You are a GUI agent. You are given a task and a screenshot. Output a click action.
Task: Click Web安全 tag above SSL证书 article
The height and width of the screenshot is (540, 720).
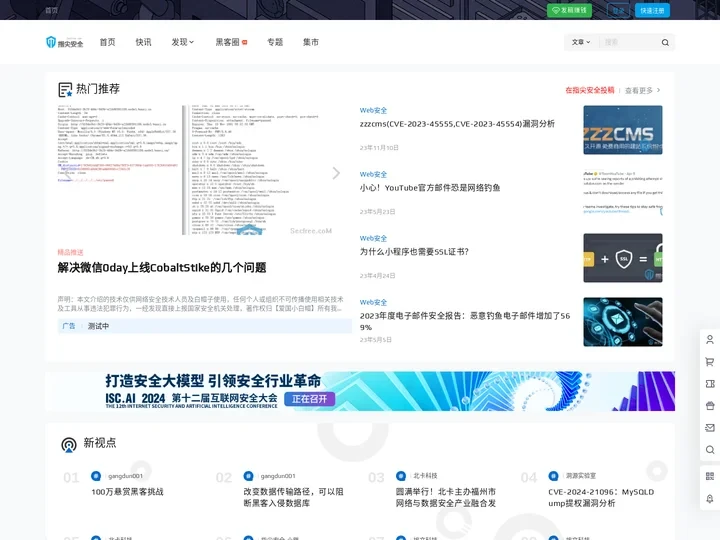373,238
